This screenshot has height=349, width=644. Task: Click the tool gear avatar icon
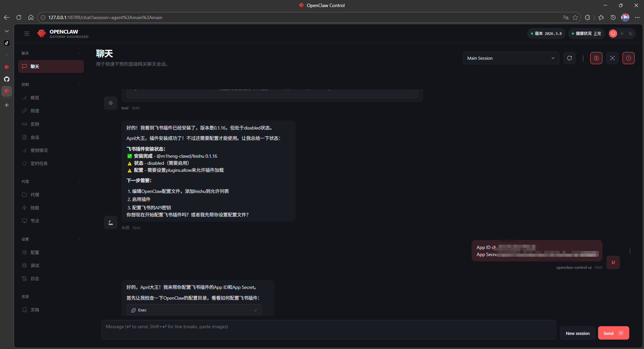click(111, 103)
